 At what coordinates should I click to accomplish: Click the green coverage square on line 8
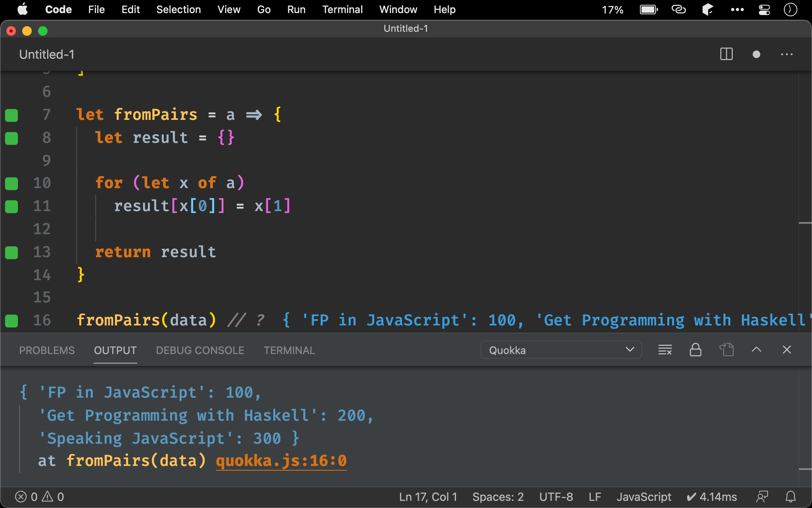(x=11, y=138)
